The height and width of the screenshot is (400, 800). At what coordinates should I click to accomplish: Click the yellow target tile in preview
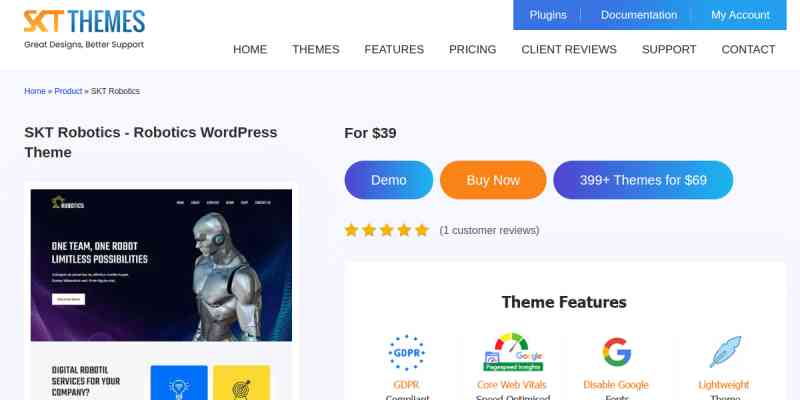241,383
